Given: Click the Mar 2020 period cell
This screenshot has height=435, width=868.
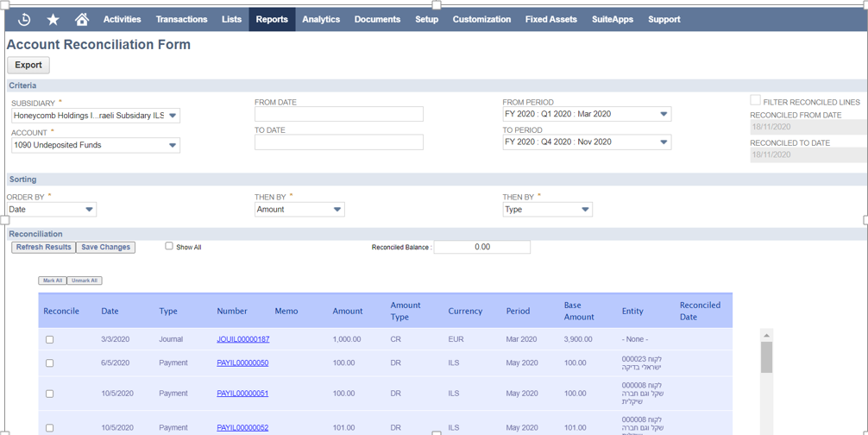Looking at the screenshot, I should coord(521,339).
